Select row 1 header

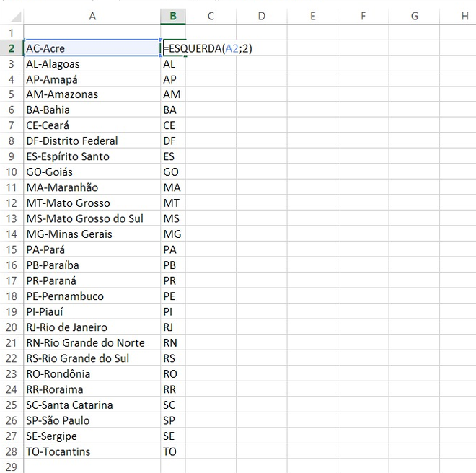coord(12,32)
